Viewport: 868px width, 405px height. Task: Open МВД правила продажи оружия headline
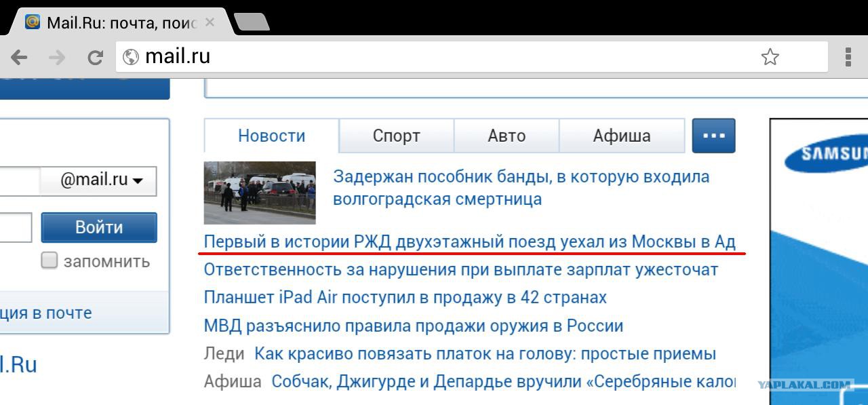point(414,326)
